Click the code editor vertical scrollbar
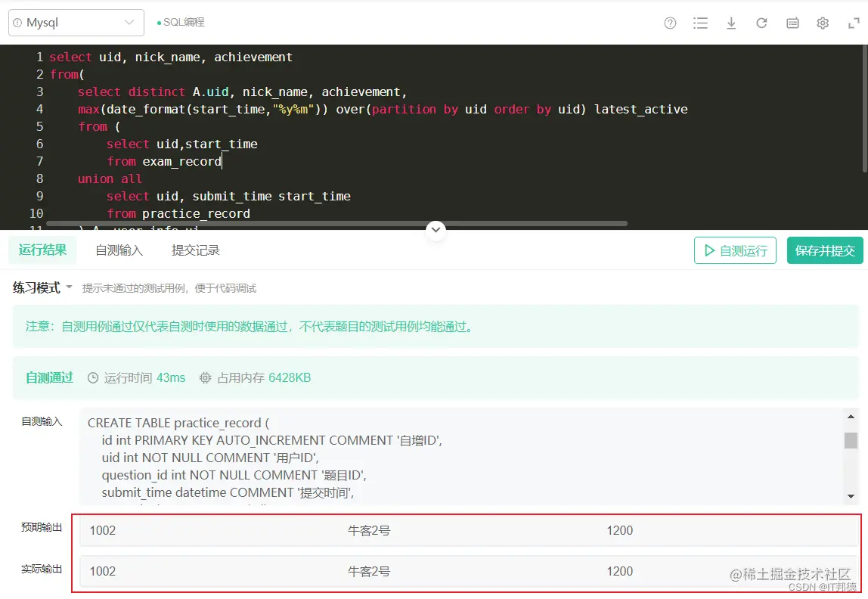 pyautogui.click(x=865, y=108)
